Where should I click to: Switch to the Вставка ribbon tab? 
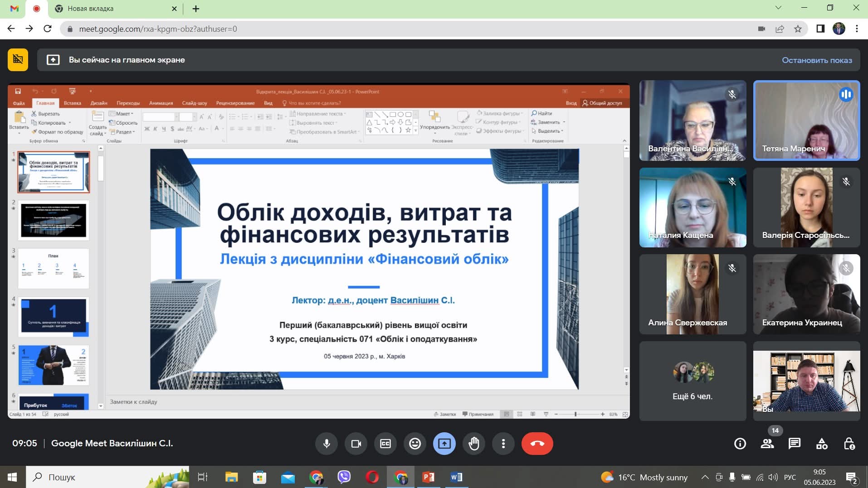click(x=72, y=103)
